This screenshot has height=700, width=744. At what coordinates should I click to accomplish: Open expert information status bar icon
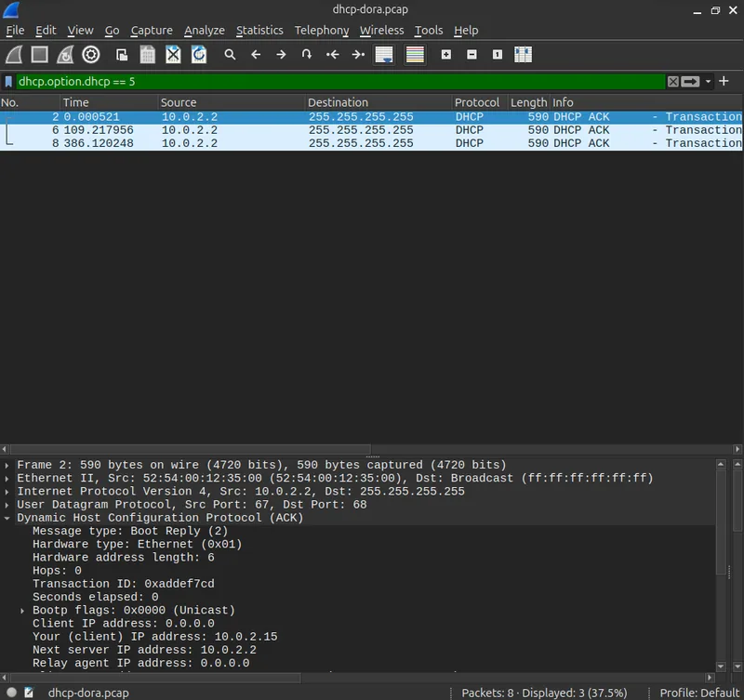[x=12, y=693]
